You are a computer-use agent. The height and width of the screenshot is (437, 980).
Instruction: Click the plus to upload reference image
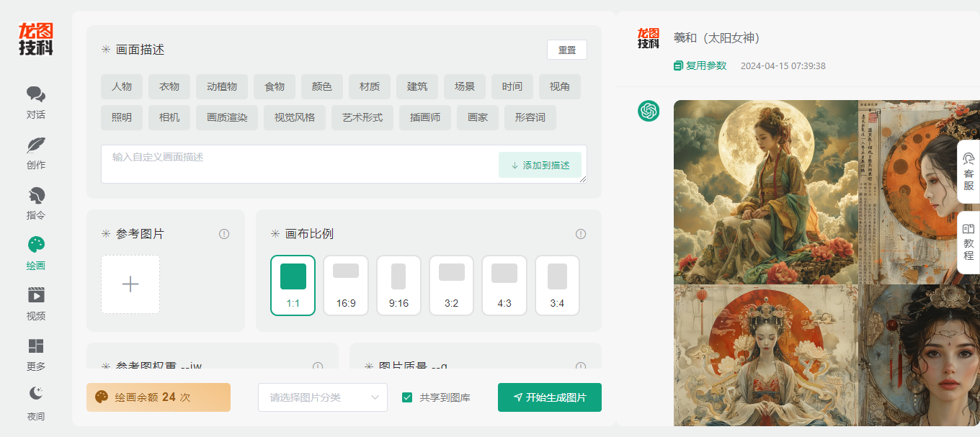[x=130, y=284]
